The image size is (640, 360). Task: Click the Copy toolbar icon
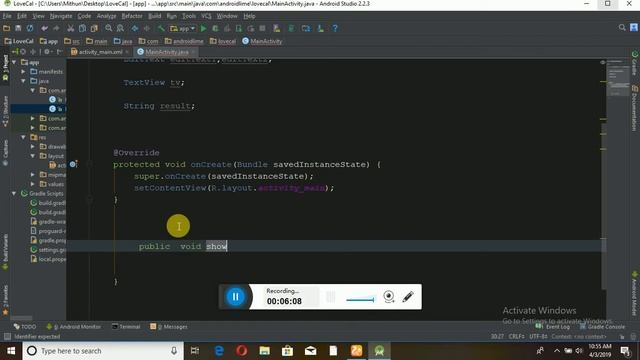82,28
